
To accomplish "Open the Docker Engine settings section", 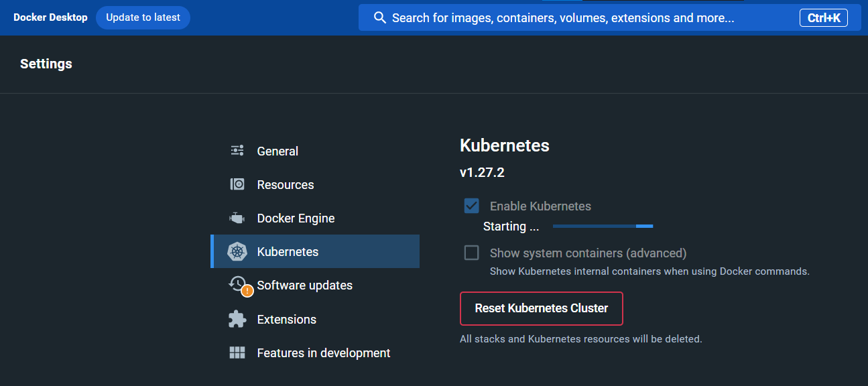I will [315, 218].
